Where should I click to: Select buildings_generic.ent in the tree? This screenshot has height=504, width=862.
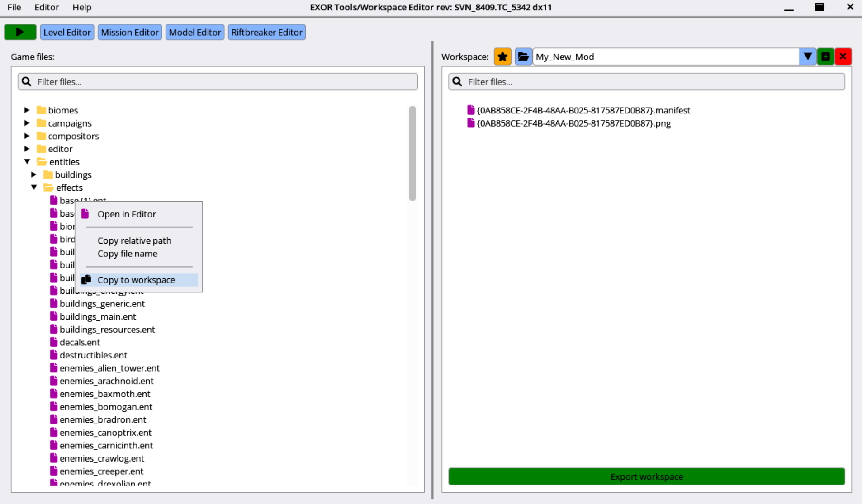(x=102, y=303)
